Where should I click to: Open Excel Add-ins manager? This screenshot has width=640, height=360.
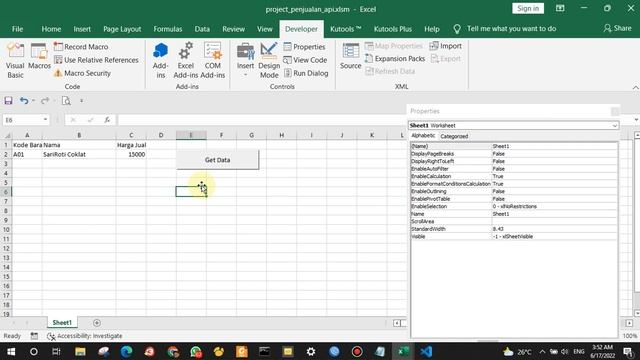pyautogui.click(x=185, y=60)
